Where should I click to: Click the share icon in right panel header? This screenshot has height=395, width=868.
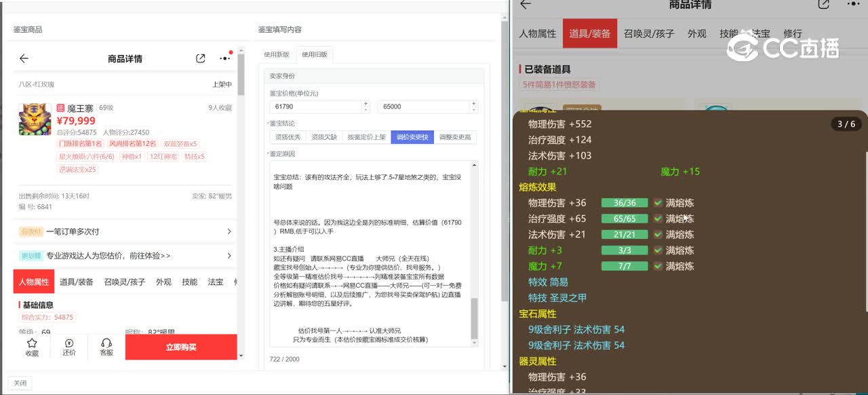(823, 5)
